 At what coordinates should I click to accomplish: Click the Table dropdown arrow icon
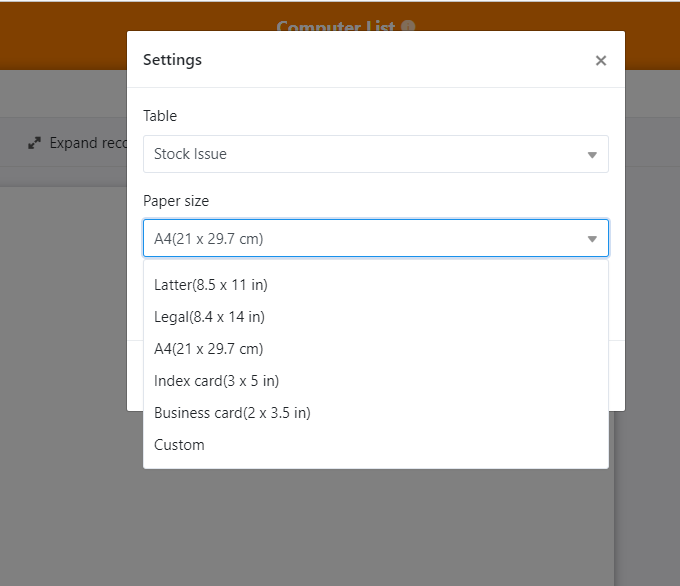592,155
